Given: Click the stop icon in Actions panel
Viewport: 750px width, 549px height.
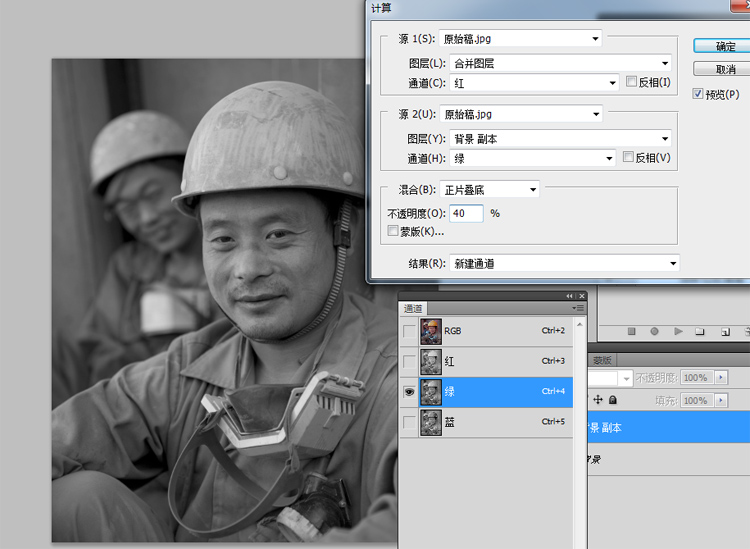Looking at the screenshot, I should click(631, 331).
